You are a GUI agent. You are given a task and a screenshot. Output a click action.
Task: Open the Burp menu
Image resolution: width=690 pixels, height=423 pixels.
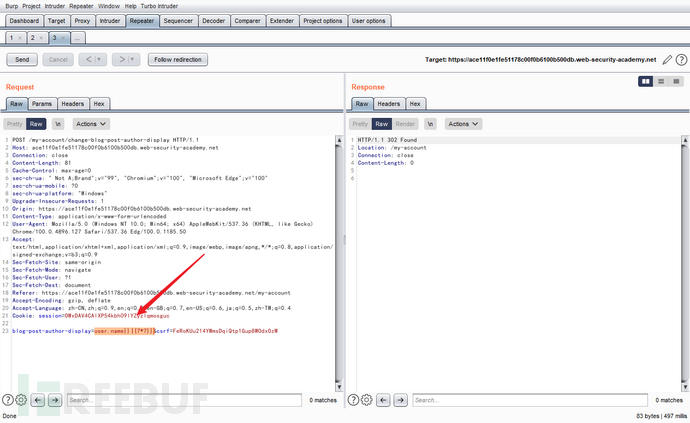click(11, 6)
